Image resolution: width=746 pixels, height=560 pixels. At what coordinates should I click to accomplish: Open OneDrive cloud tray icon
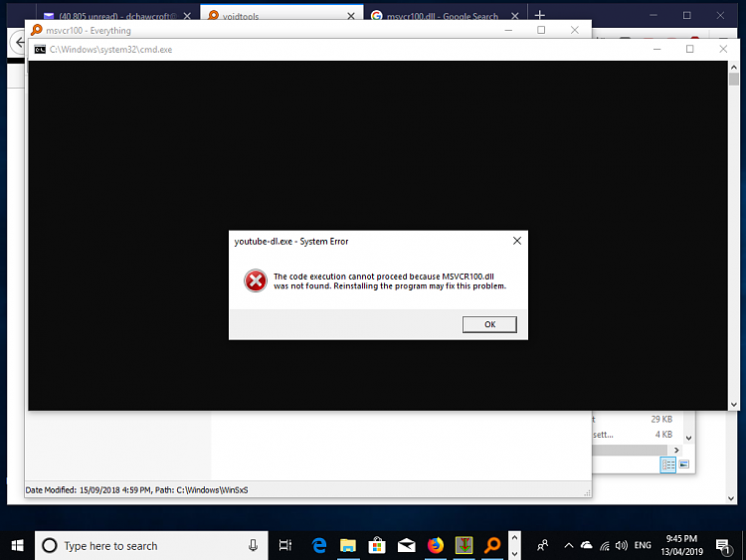587,545
